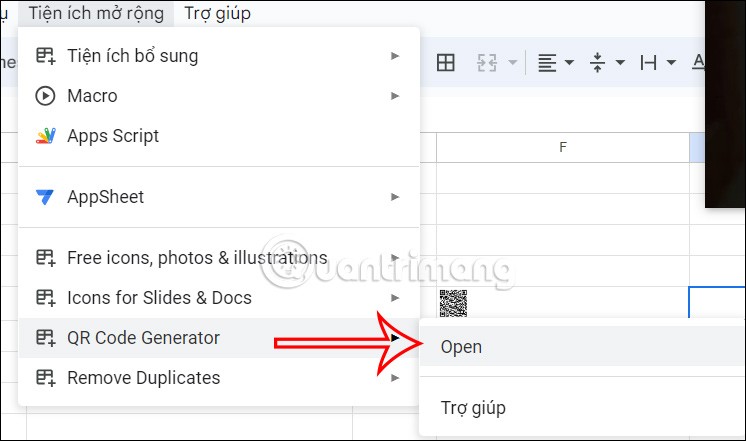Screen dimensions: 746x441
Task: Expand the vertical align dropdown arrow
Action: click(x=620, y=62)
